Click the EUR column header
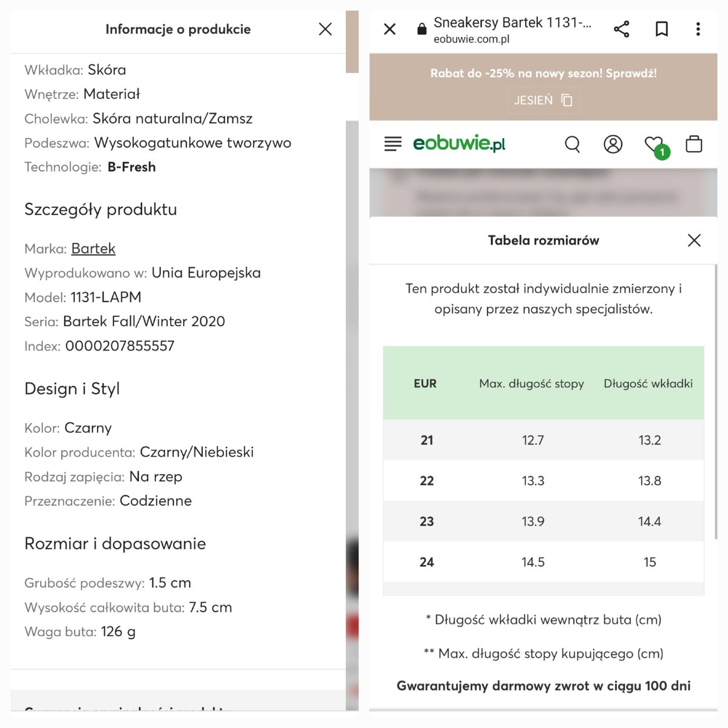The height and width of the screenshot is (728, 728). (x=425, y=383)
